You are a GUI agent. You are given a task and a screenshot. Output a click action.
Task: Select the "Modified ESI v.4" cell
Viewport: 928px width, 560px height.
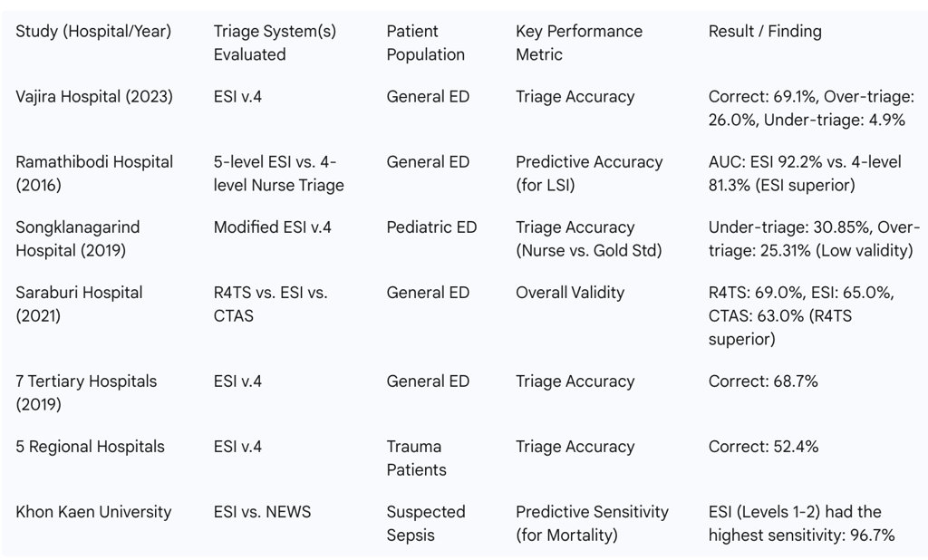tap(272, 227)
